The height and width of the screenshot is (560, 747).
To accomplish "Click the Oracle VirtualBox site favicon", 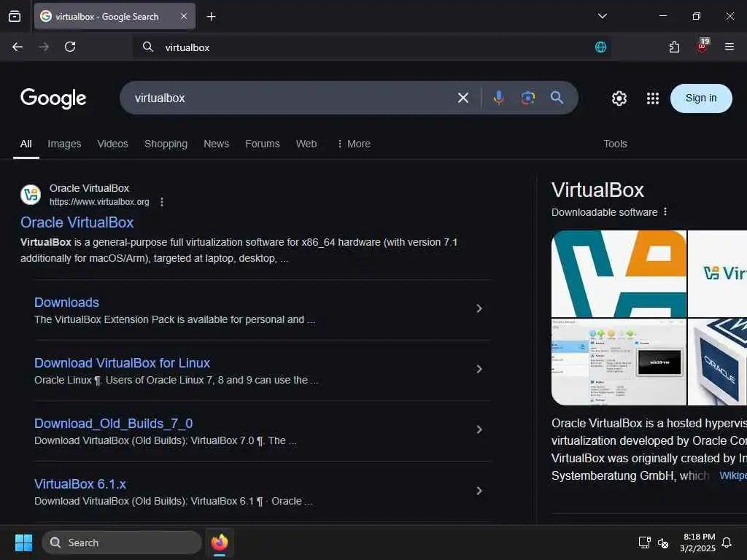I will (x=31, y=195).
